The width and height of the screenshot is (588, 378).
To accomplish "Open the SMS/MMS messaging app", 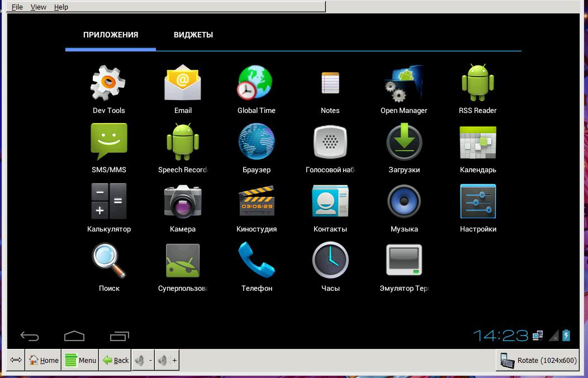I will pos(108,143).
